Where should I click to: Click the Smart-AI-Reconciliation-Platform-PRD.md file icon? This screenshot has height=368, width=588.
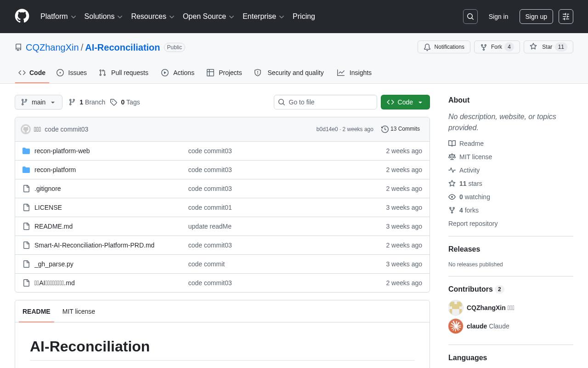(26, 245)
